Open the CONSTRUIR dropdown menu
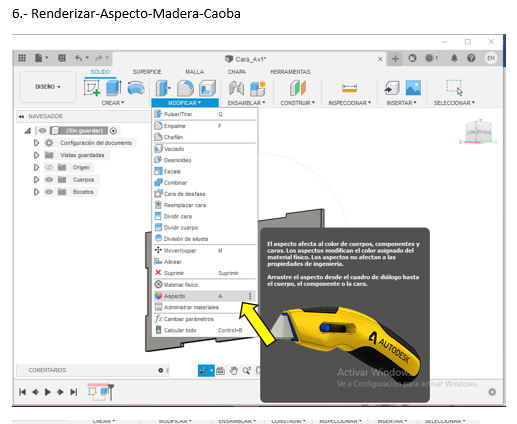517x424 pixels. click(297, 103)
